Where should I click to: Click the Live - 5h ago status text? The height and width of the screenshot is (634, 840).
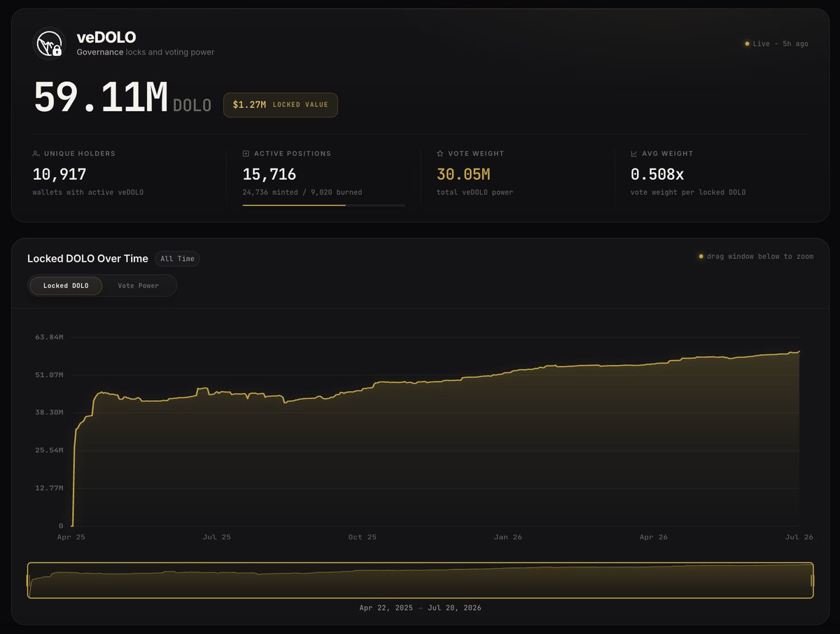point(780,44)
